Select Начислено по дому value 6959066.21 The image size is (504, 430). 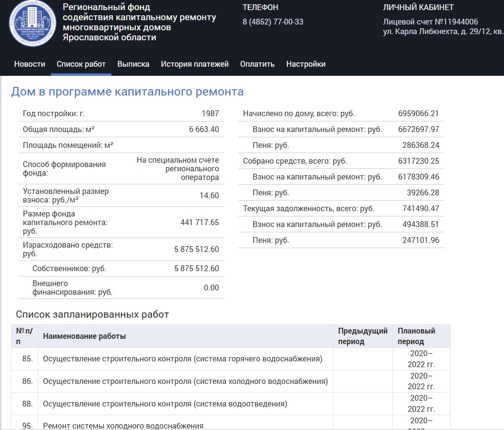click(418, 113)
